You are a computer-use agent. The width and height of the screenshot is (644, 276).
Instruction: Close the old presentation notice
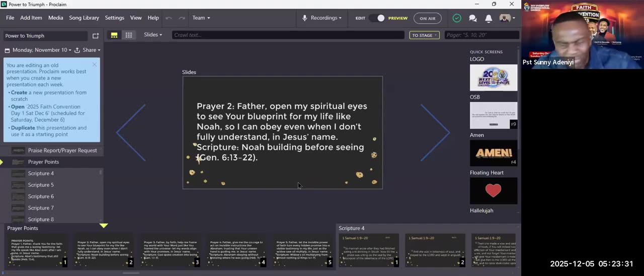click(x=94, y=64)
